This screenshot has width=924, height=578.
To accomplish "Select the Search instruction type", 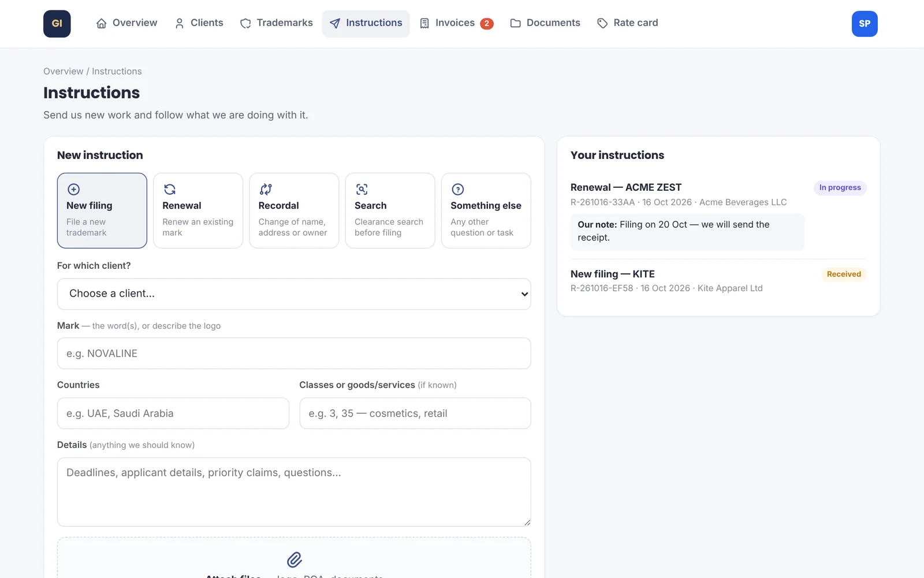I will 390,210.
